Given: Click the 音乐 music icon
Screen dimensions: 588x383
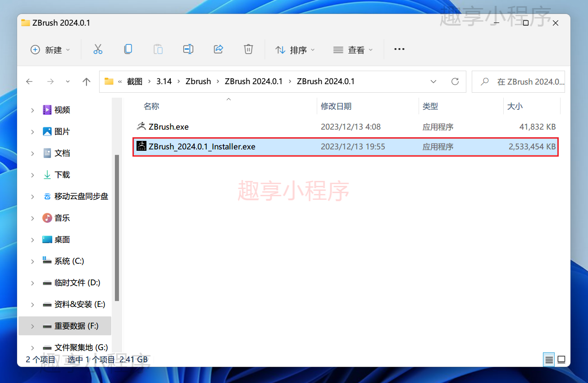Looking at the screenshot, I should click(47, 218).
